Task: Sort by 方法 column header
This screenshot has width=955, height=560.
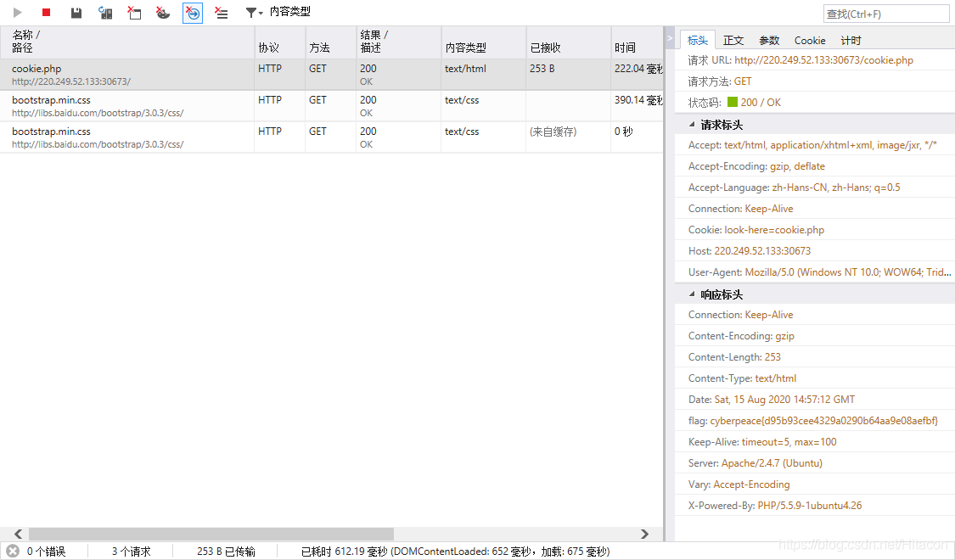Action: (331, 42)
